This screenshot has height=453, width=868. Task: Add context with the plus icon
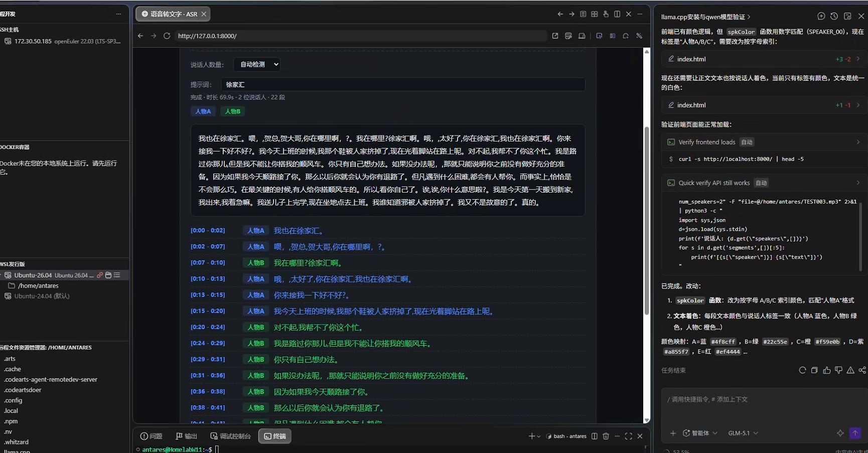[x=673, y=433]
